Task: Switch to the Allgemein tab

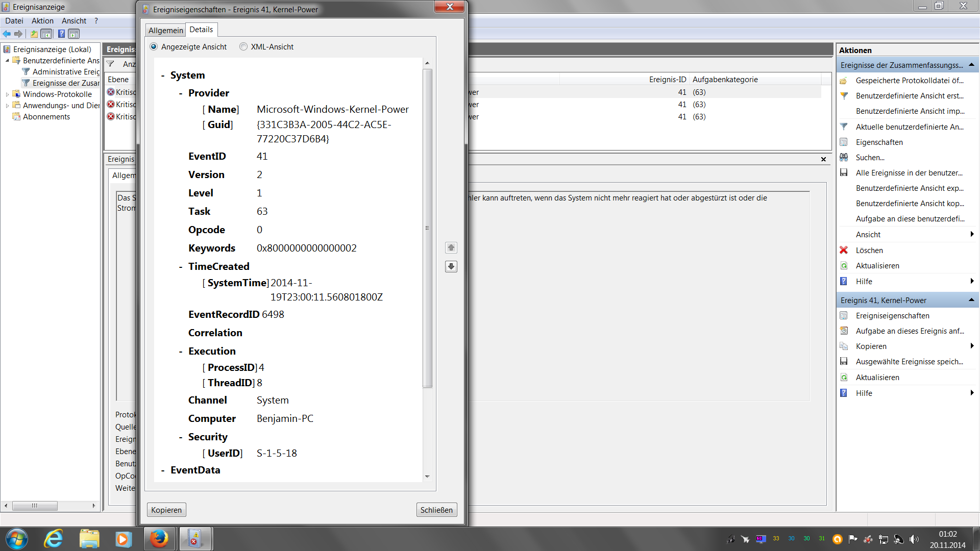Action: [x=165, y=31]
